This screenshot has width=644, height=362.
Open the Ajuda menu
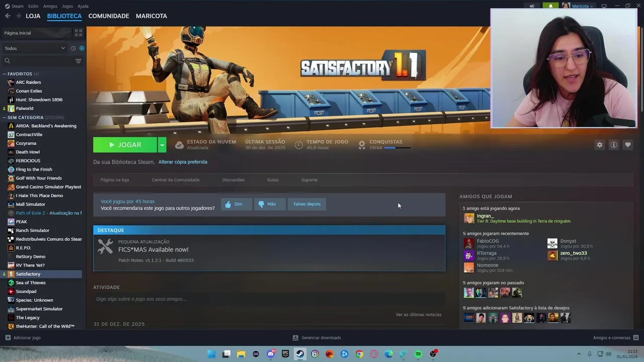tap(83, 6)
